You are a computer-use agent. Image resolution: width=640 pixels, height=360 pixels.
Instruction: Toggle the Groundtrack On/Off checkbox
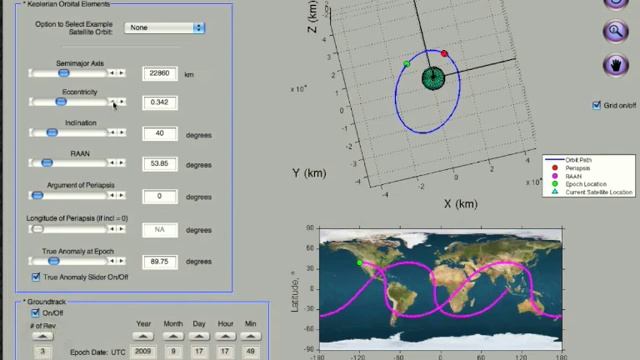pos(36,313)
